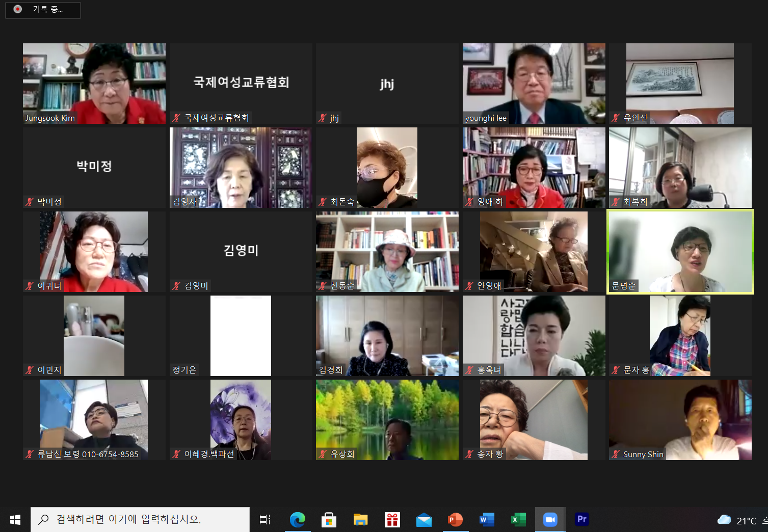Open the gift box app on the taskbar
768x532 pixels.
tap(392, 519)
